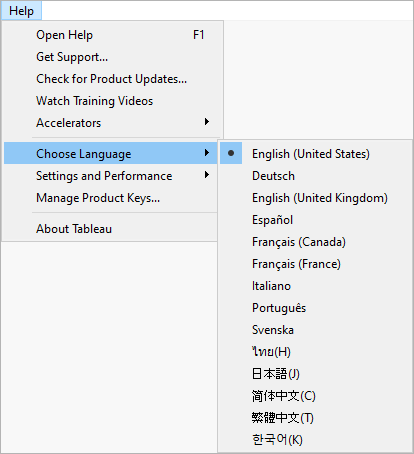414x454 pixels.
Task: Click About Tableau
Action: (x=110, y=229)
